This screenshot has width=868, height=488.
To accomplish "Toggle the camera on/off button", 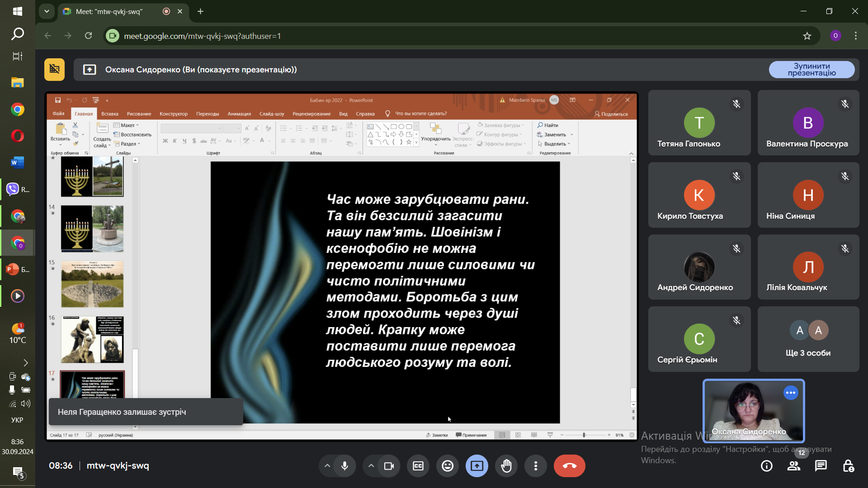I will tap(389, 466).
